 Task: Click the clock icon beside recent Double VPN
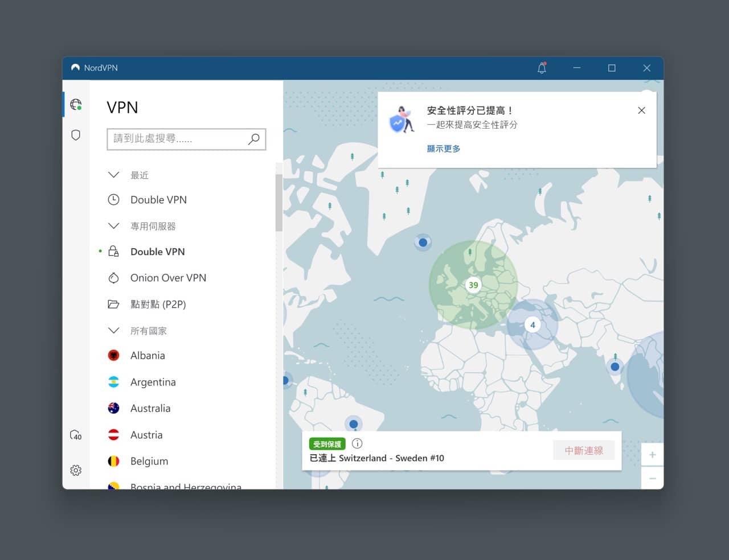[114, 200]
